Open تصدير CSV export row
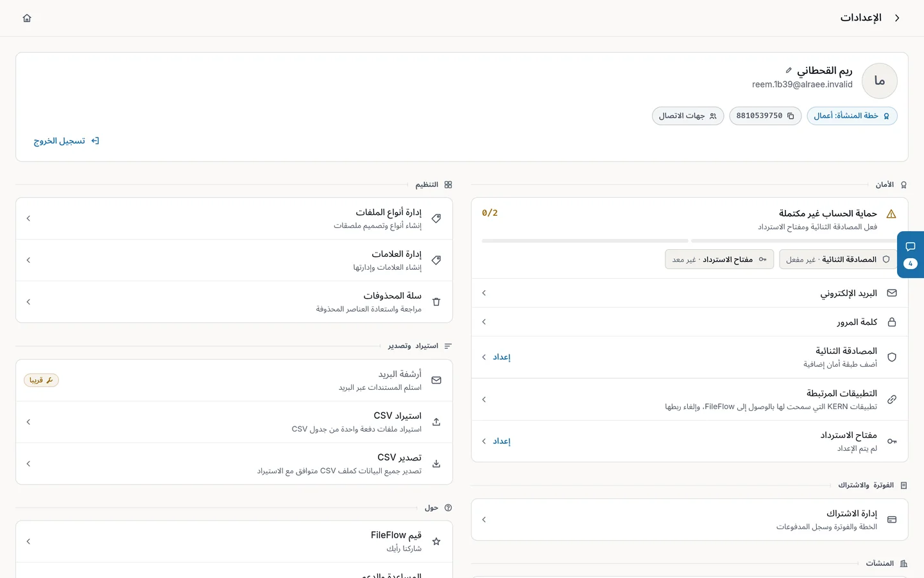Image resolution: width=924 pixels, height=578 pixels. 234,464
